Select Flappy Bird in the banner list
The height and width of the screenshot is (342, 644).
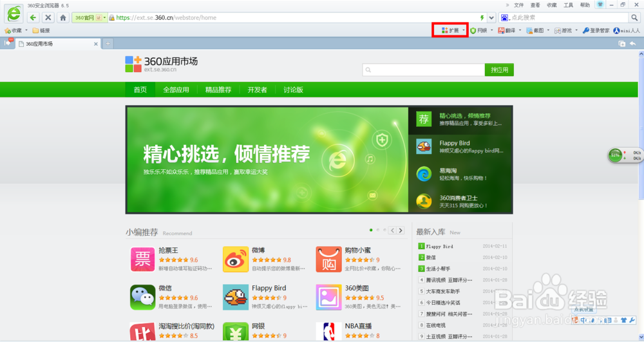pos(460,147)
